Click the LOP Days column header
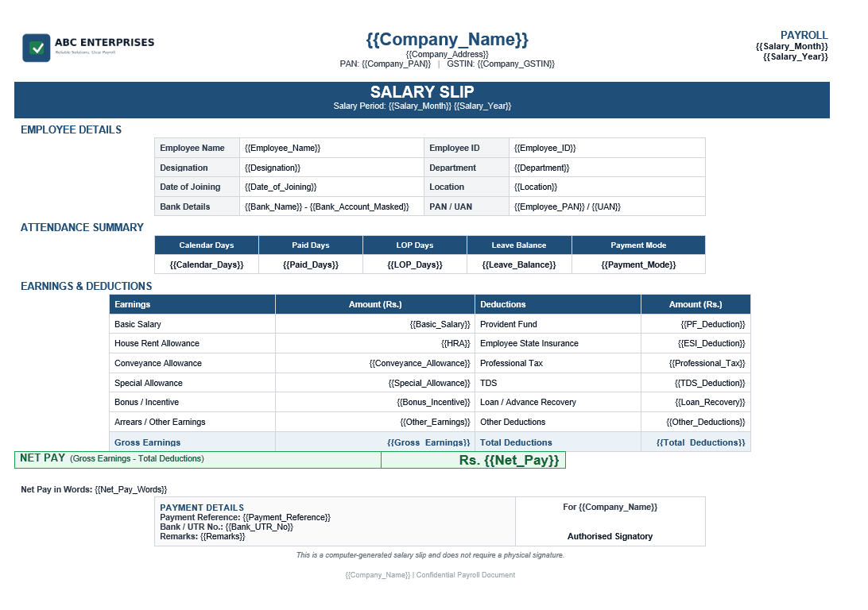 click(415, 245)
